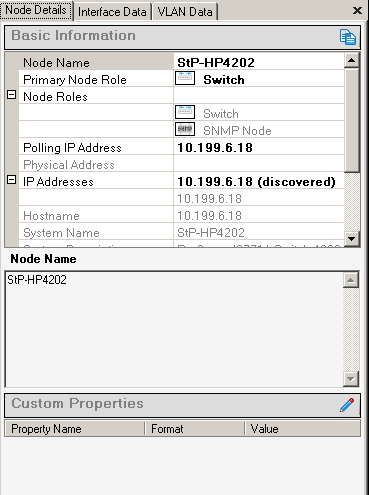Open the VLAN Data tab
The image size is (369, 495).
tap(185, 12)
